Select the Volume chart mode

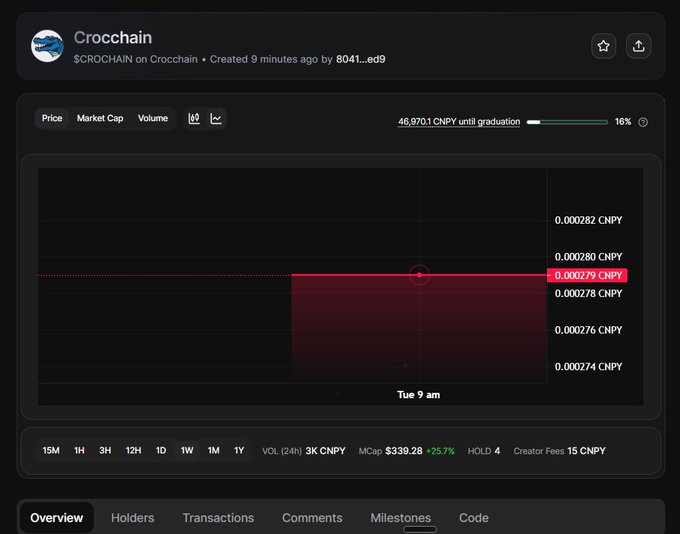pyautogui.click(x=153, y=118)
